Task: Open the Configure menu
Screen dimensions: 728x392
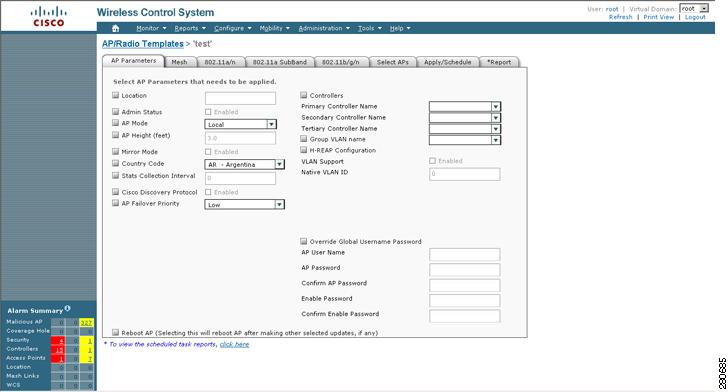Action: [x=233, y=28]
